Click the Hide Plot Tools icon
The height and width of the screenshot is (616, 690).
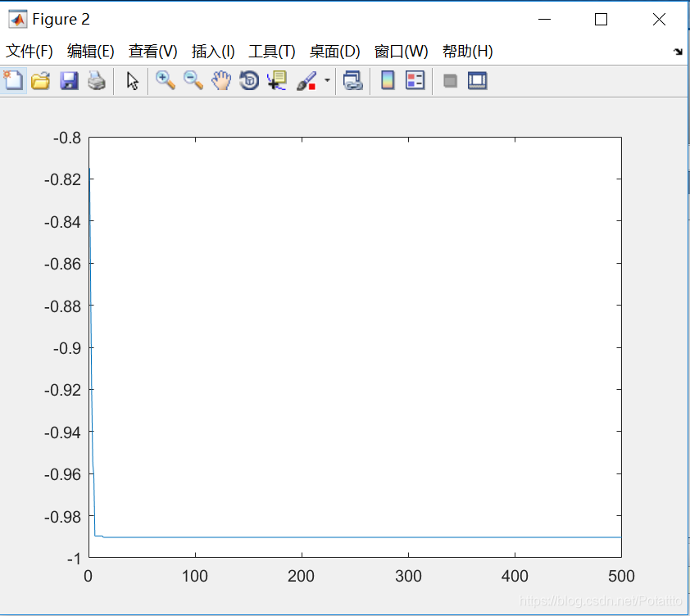450,81
